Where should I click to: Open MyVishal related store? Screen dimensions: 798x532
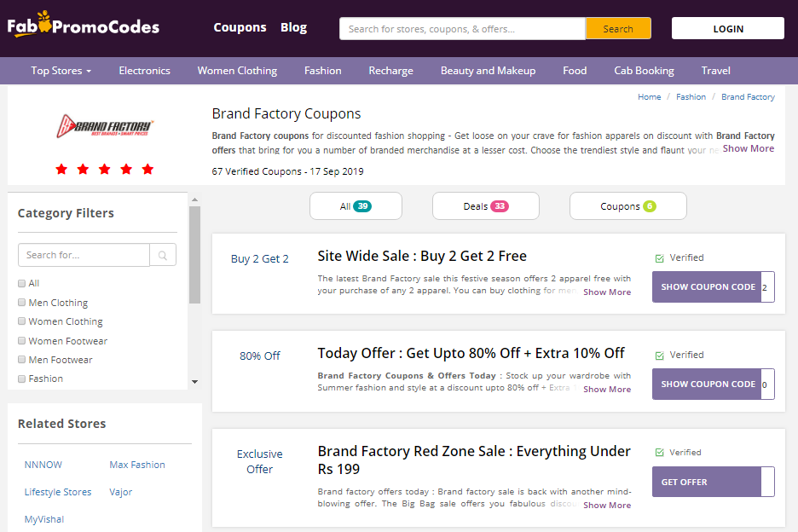click(x=44, y=520)
